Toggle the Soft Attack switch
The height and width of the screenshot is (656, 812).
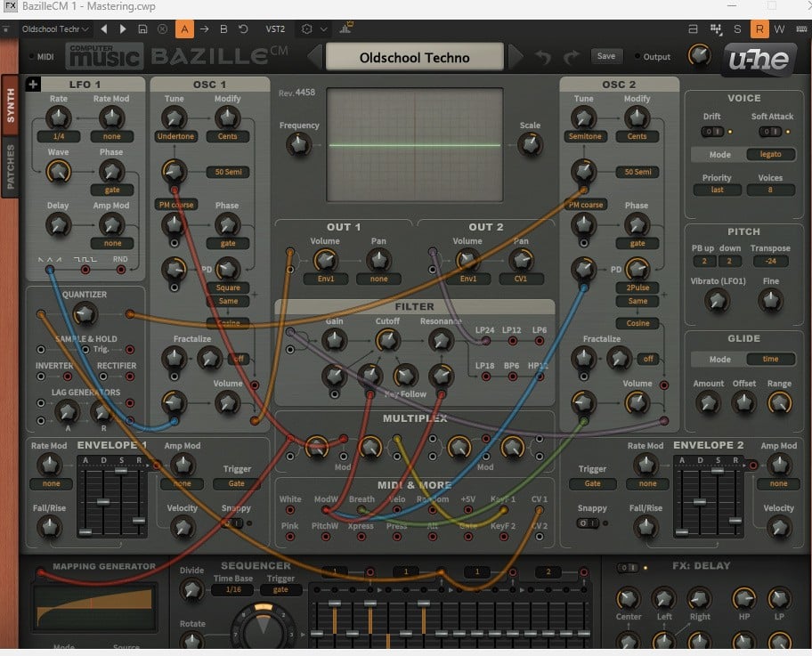click(x=769, y=132)
